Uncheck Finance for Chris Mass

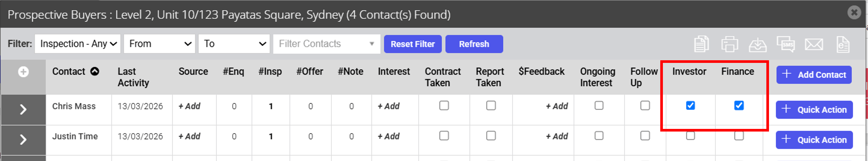739,106
